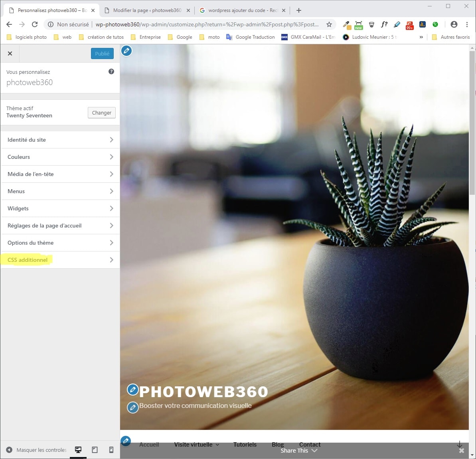
Task: Click the Accueil menu item
Action: coord(149,444)
